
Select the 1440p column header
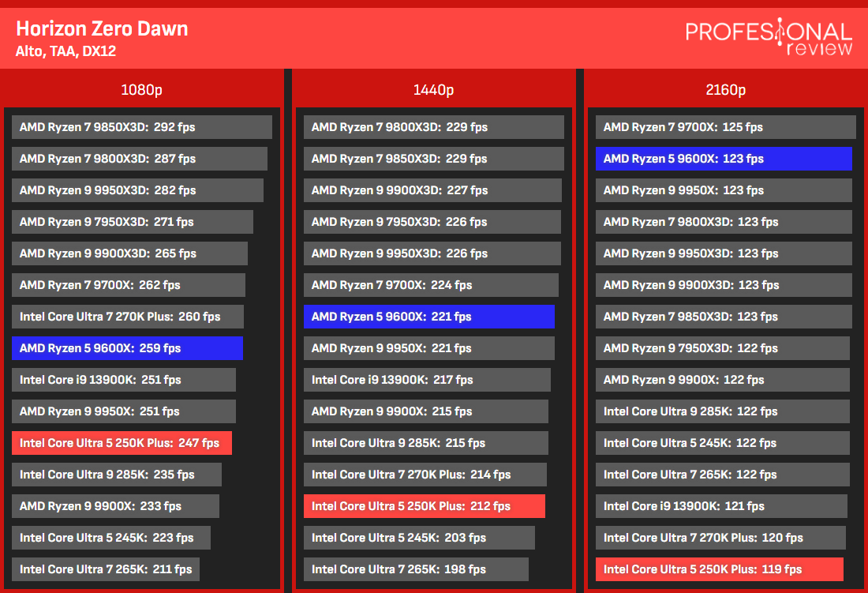pos(433,89)
